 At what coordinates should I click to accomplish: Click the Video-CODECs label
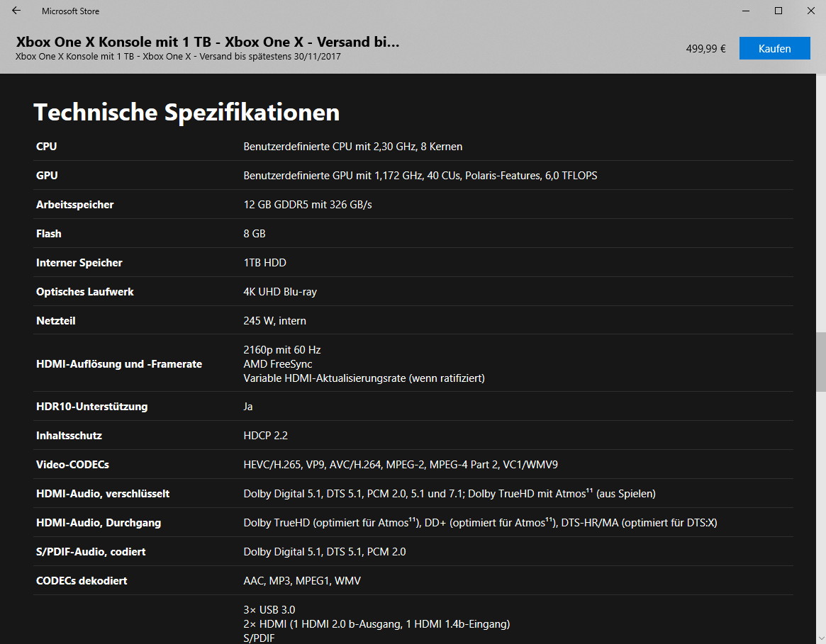point(73,465)
